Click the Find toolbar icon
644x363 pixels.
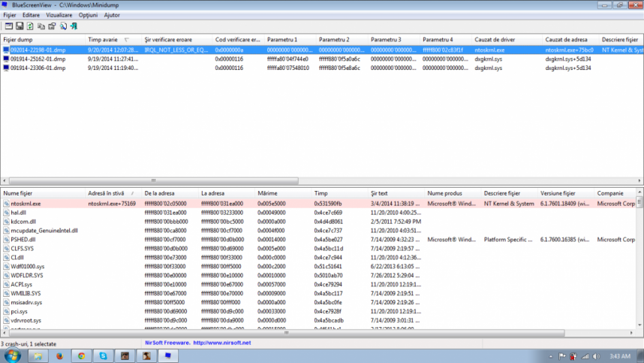(x=62, y=26)
